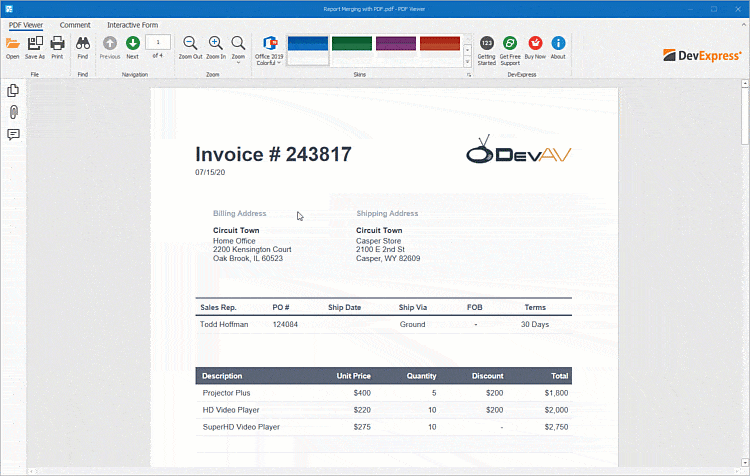This screenshot has height=476, width=750.
Task: Show the attachments paperclip panel
Action: (x=13, y=112)
